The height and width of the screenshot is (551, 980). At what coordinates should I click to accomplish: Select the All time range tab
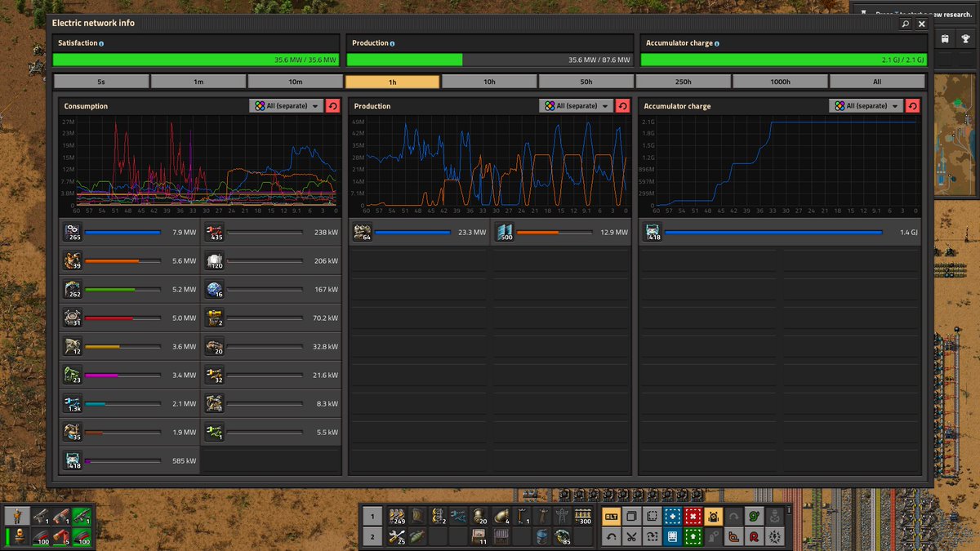click(877, 82)
